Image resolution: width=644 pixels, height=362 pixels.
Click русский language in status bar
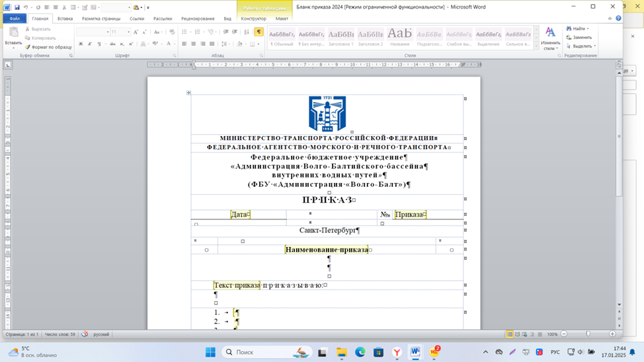point(101,334)
